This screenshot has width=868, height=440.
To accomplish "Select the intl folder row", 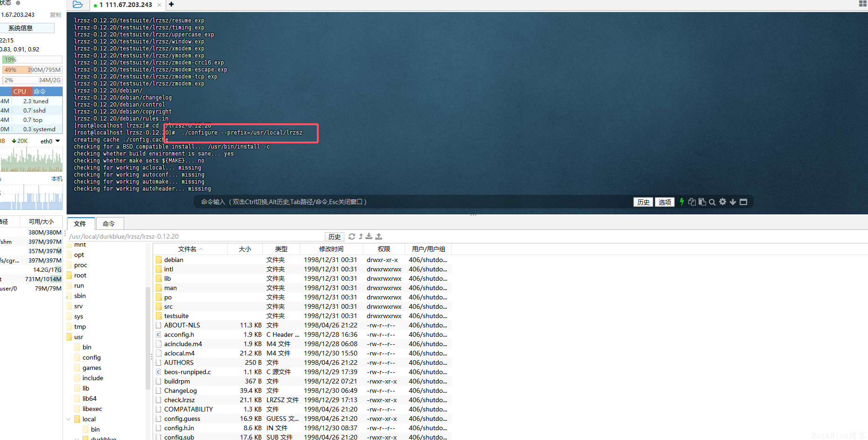I will tap(302, 269).
